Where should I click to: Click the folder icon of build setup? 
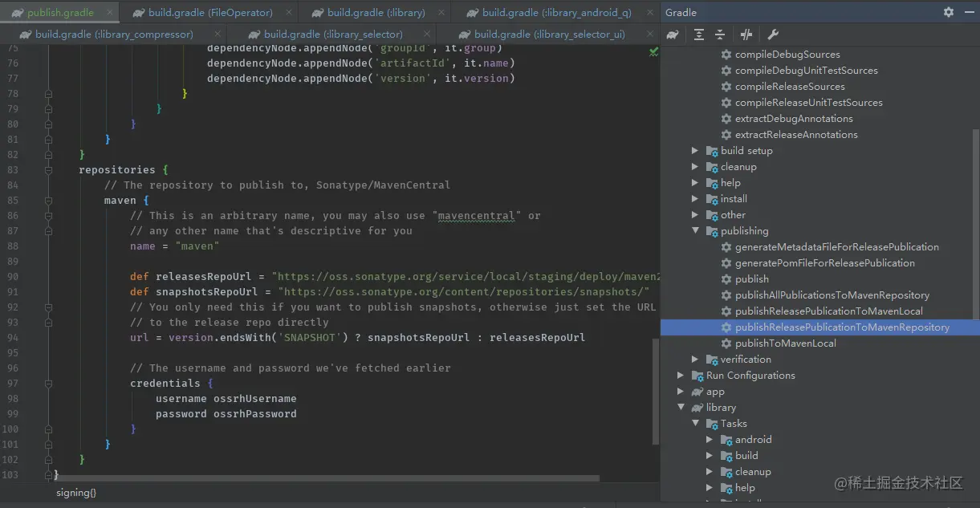[x=713, y=151]
